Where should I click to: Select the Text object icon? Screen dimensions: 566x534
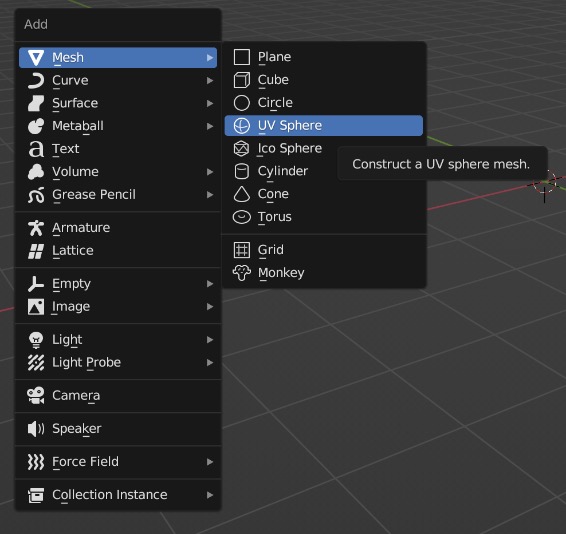coord(36,149)
